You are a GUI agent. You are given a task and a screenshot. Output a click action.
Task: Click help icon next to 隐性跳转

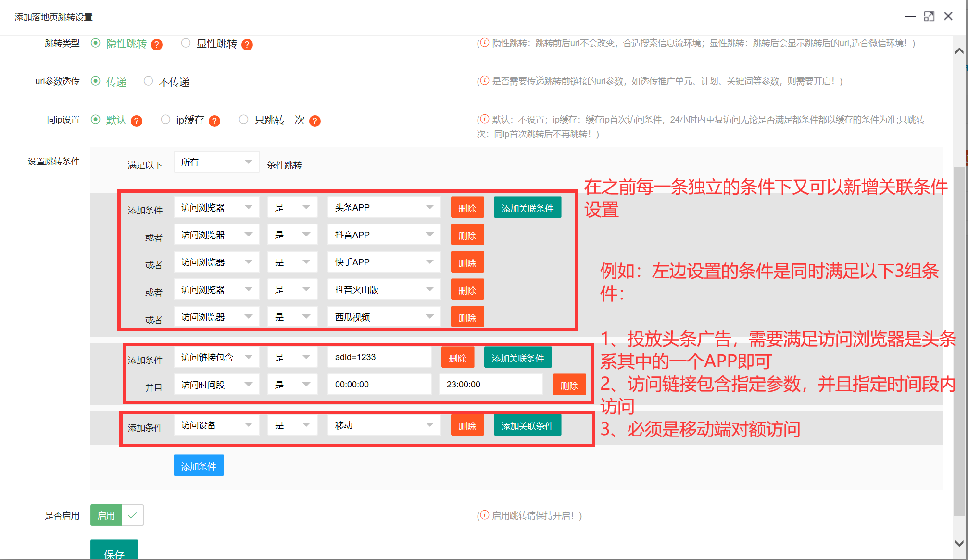(156, 44)
